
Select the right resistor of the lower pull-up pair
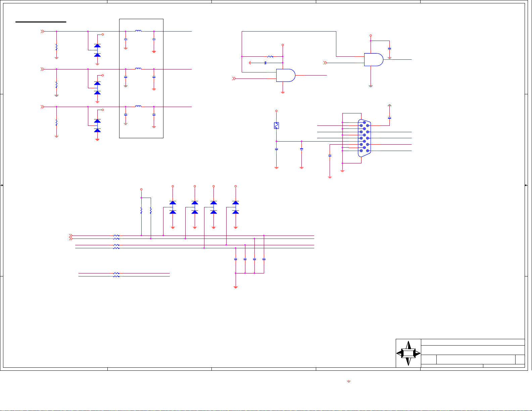click(151, 210)
